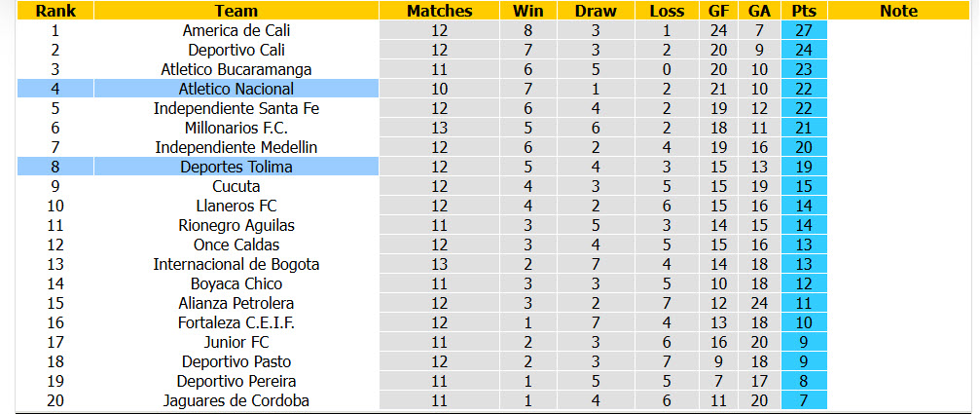Click the Pts column header
This screenshot has height=414, width=980.
[804, 11]
